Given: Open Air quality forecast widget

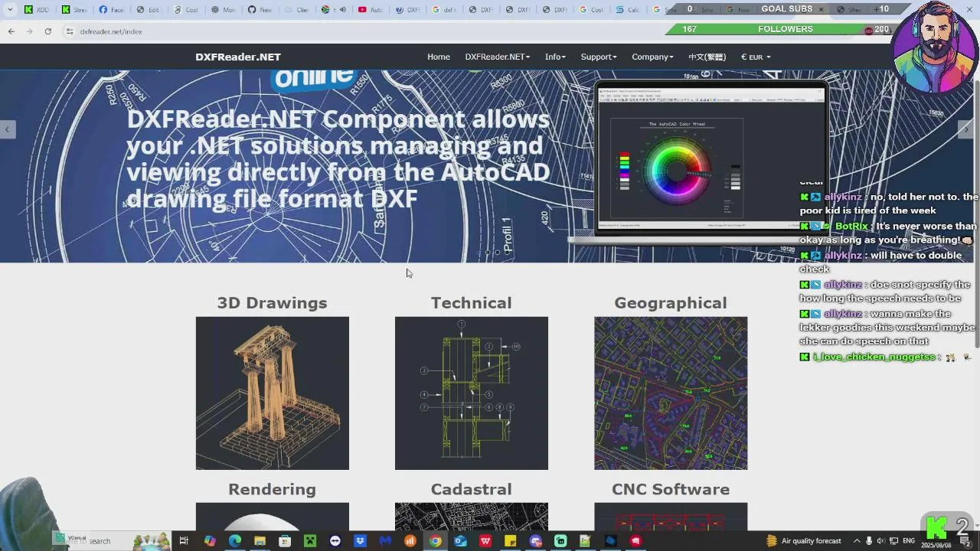Looking at the screenshot, I should click(x=804, y=541).
